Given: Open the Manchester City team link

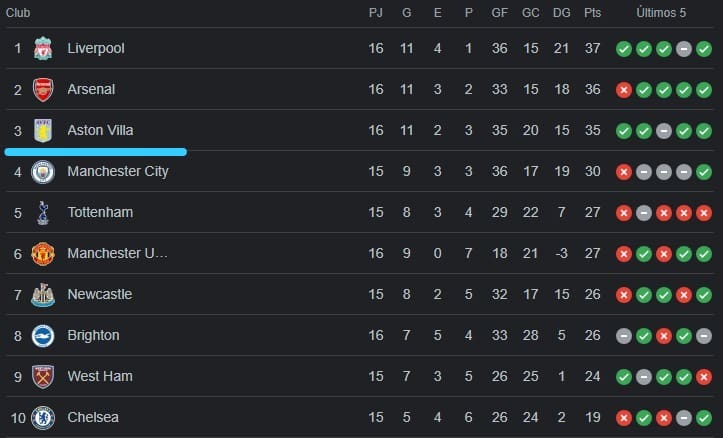Looking at the screenshot, I should click(x=118, y=171).
